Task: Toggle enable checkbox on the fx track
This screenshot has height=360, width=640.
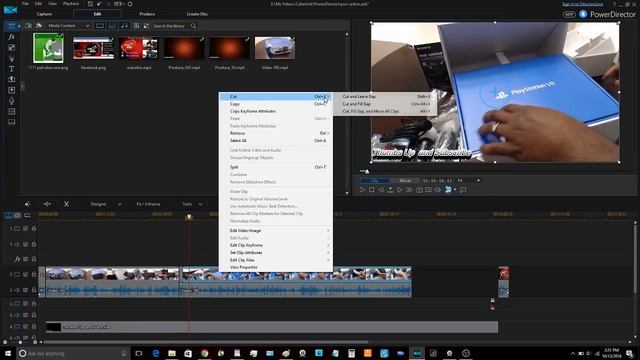Action: 25,259
